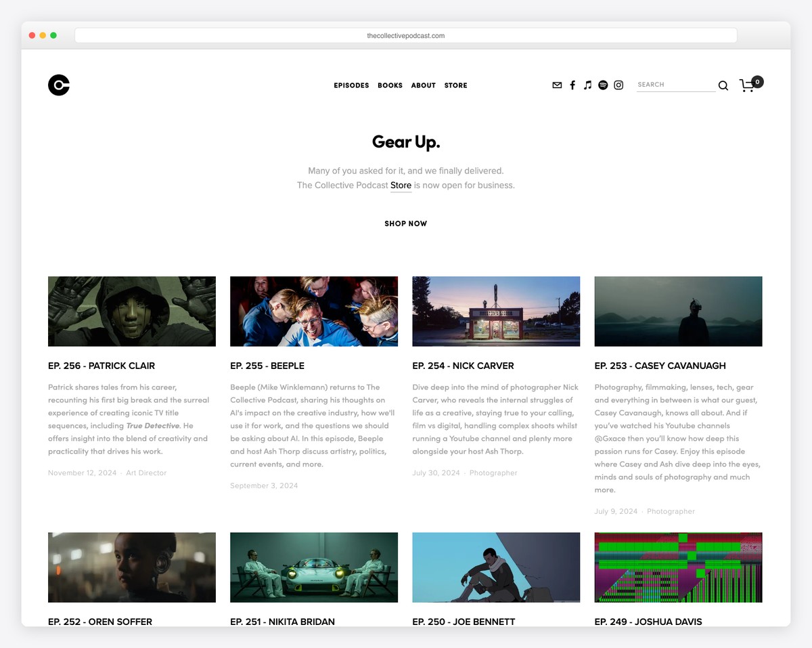This screenshot has height=648, width=812.
Task: Open the EPISODES menu item
Action: tap(351, 85)
